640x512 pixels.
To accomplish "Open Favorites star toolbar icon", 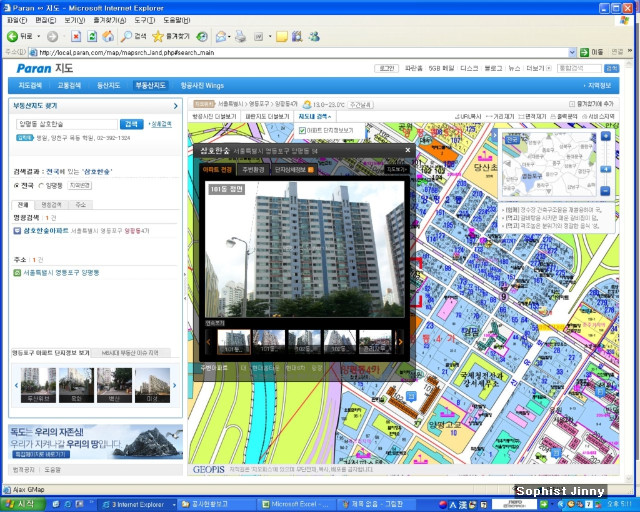I will [158, 37].
